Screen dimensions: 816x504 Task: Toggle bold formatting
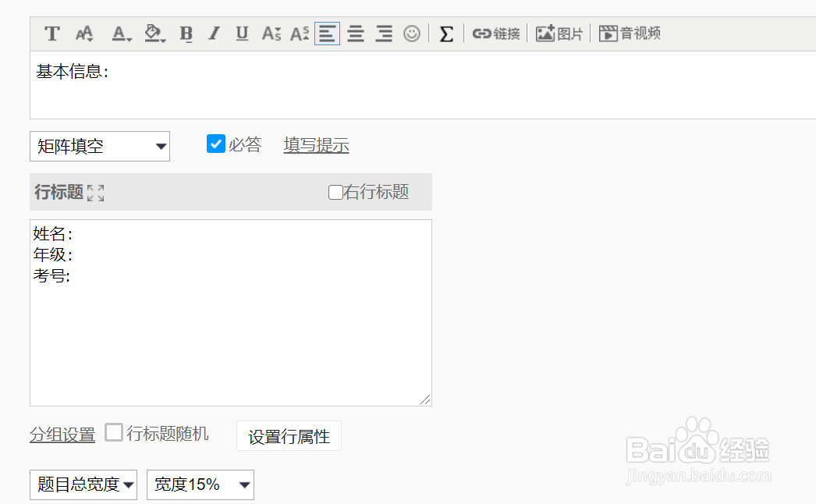186,34
